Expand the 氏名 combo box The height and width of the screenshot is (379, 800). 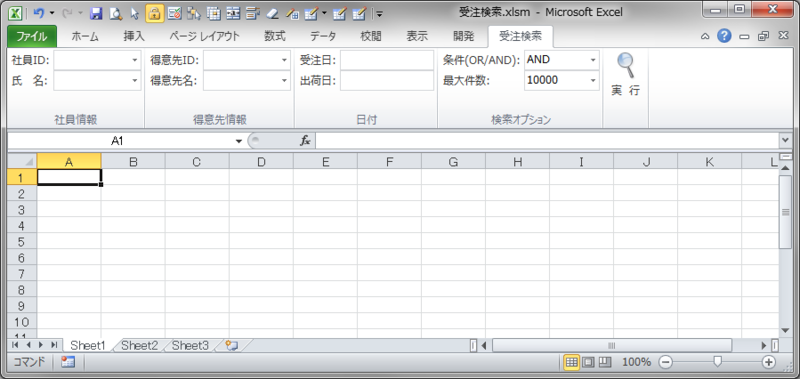pos(135,81)
